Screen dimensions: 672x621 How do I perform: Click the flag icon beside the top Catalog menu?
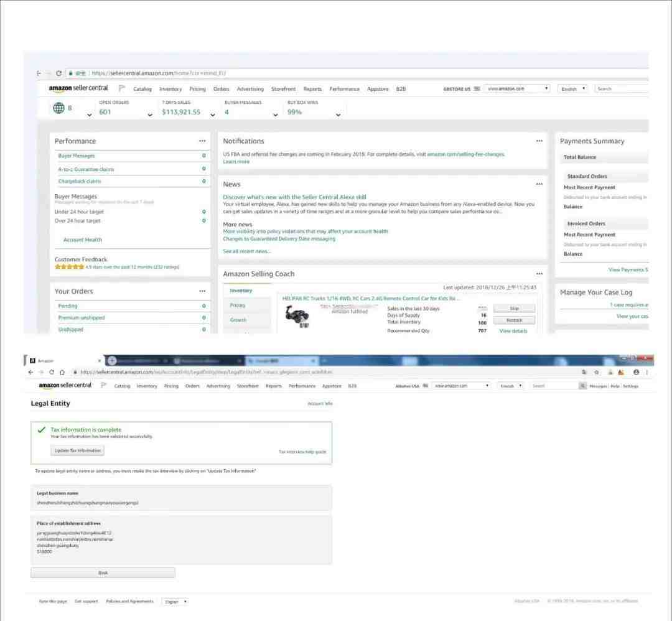(122, 88)
